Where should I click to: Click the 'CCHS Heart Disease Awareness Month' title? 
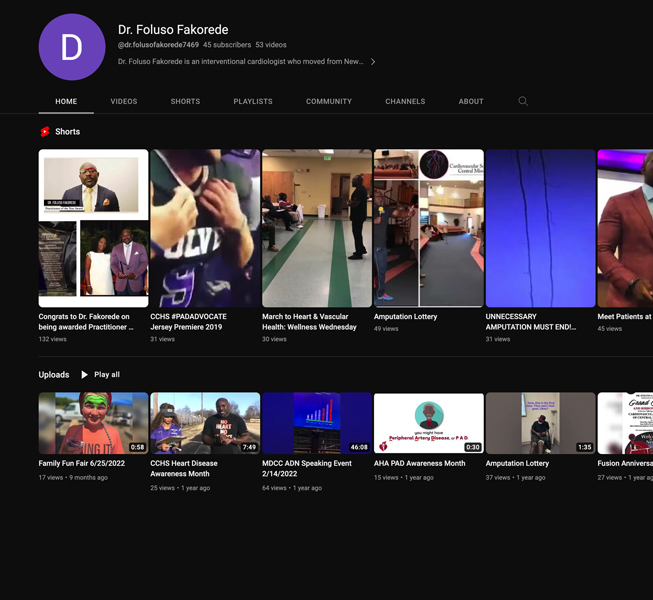pos(184,468)
